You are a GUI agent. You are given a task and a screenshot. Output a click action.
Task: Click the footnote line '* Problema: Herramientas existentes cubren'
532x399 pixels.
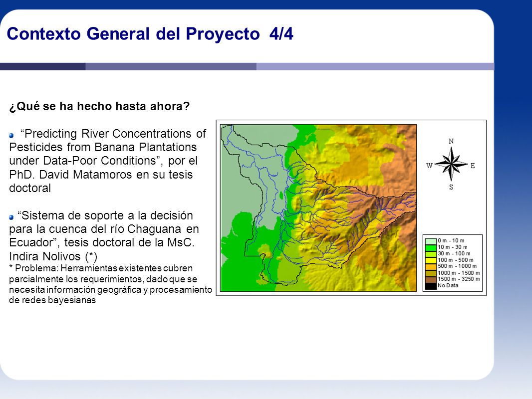(x=101, y=268)
